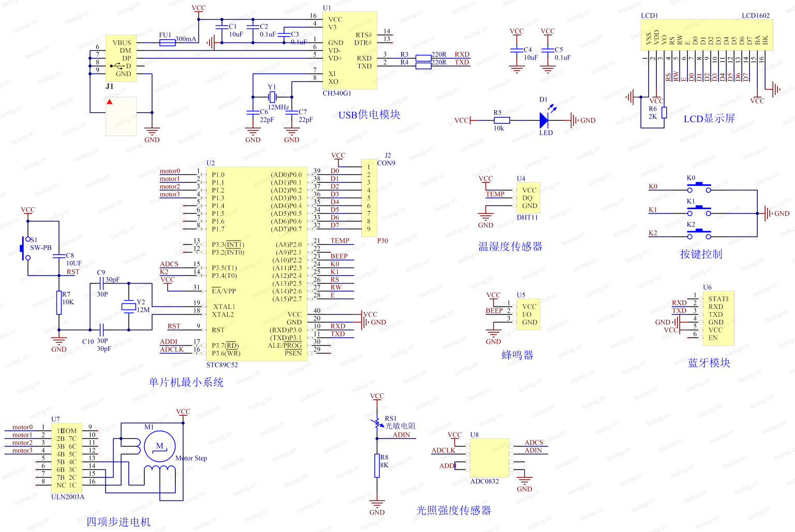Click the K2 key switch symbol
Image resolution: width=795 pixels, height=532 pixels.
(699, 234)
